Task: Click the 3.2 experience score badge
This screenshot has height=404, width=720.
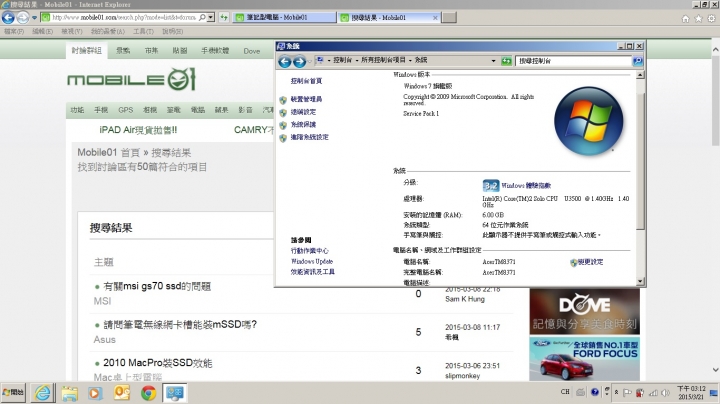Action: coord(491,185)
